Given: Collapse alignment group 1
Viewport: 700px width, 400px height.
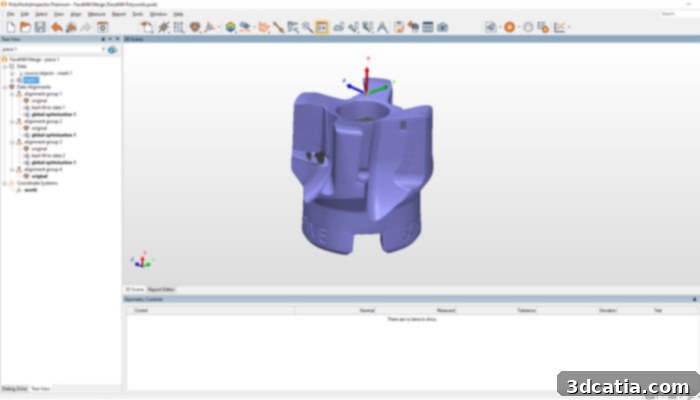Looking at the screenshot, I should pyautogui.click(x=12, y=94).
